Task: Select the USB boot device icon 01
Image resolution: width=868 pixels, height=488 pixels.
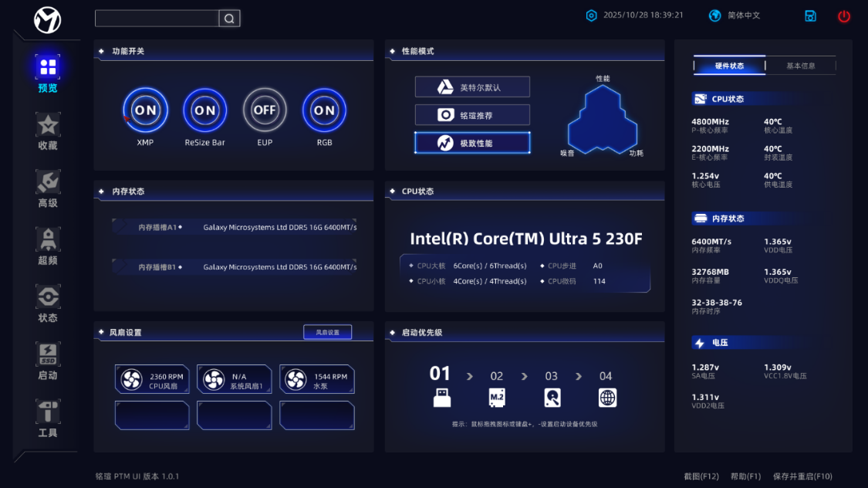Action: (x=442, y=398)
